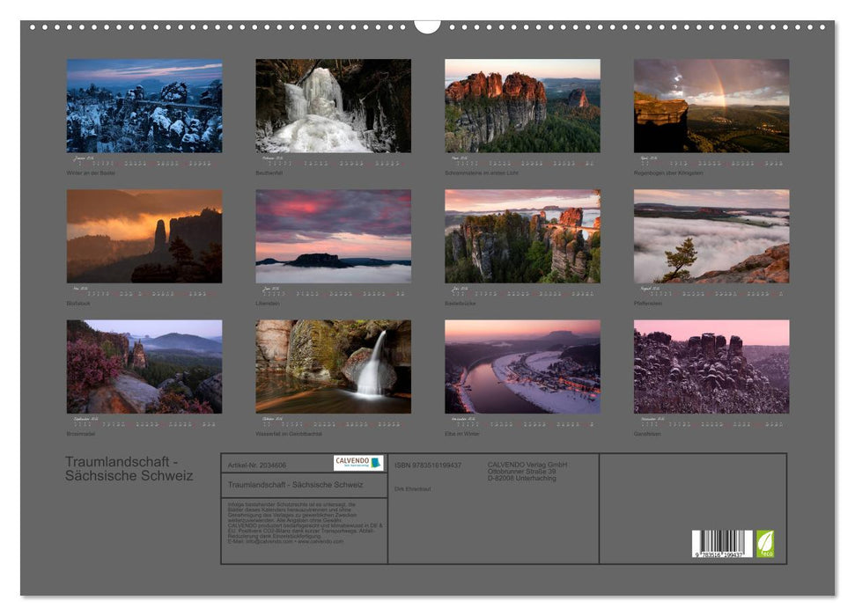The height and width of the screenshot is (616, 855).
Task: Click the ISBN 9783516199437 number text
Action: [428, 465]
